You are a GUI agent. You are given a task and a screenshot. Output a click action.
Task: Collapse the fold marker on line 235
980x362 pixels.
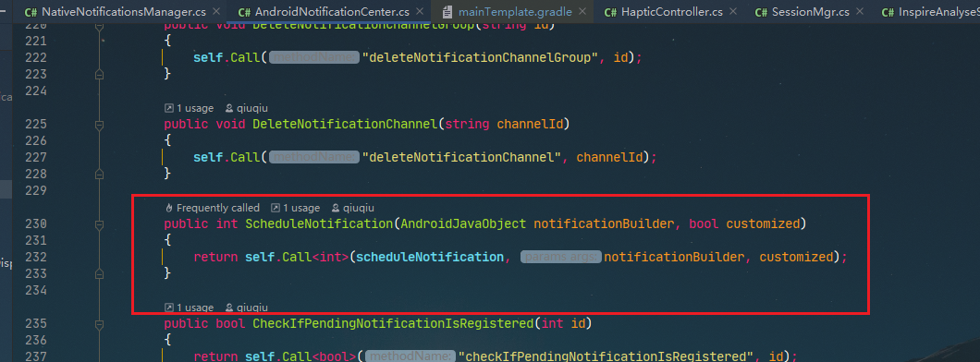99,324
